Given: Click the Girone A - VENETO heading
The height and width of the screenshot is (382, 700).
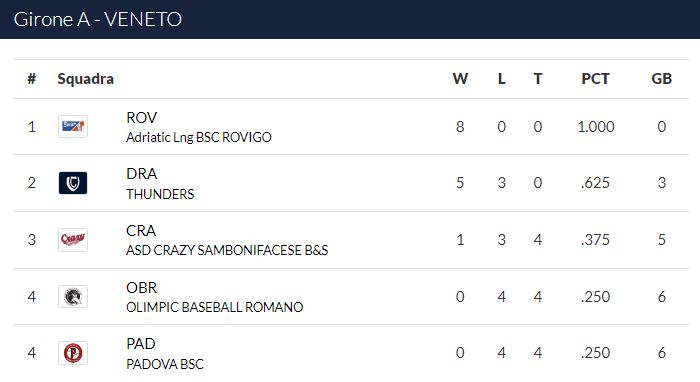Looking at the screenshot, I should (x=98, y=19).
